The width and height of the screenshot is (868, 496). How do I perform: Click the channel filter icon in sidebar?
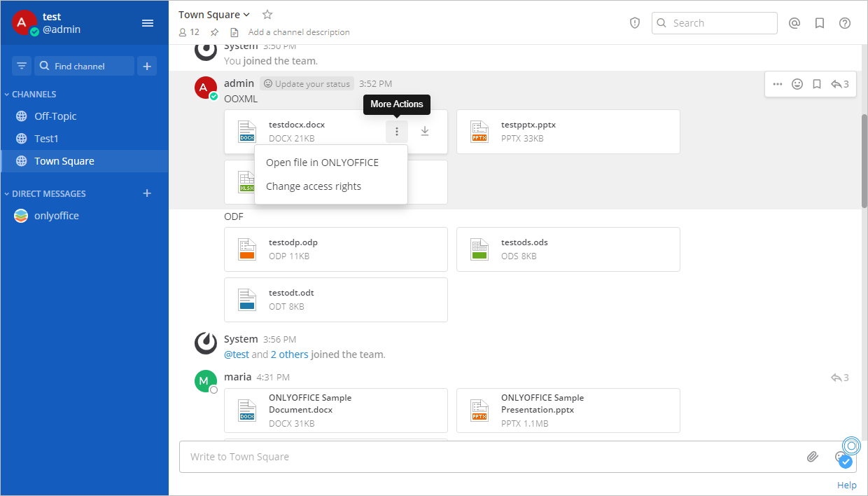[22, 66]
